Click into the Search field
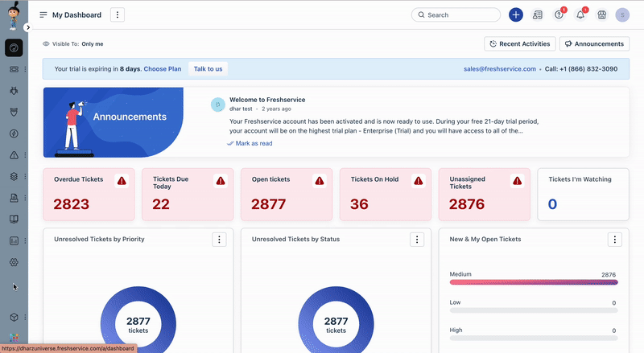 pos(456,14)
